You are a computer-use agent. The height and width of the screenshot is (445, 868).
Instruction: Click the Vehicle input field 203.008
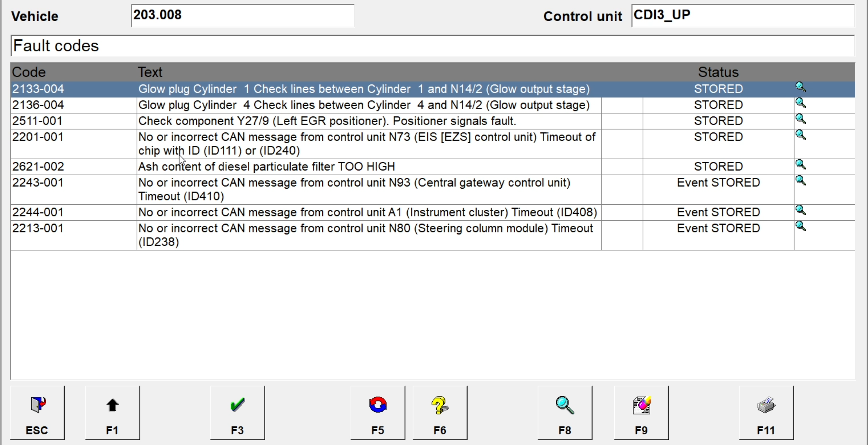pyautogui.click(x=243, y=16)
